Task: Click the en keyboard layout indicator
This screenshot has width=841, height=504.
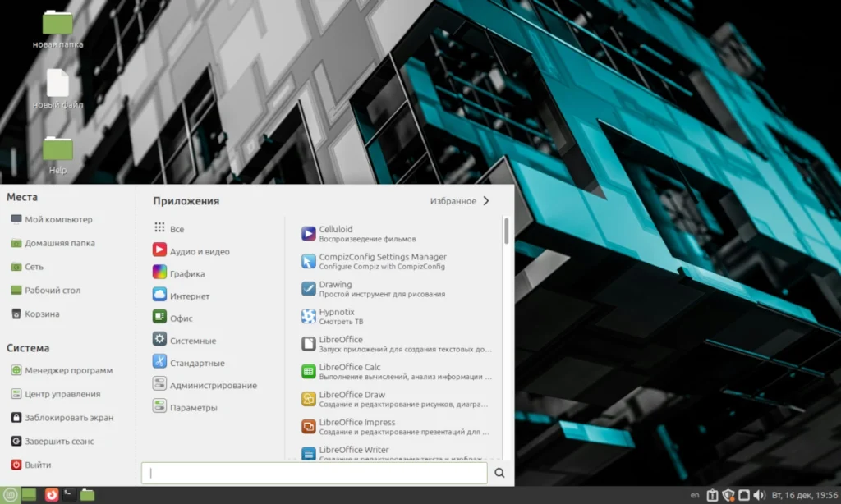Action: tap(695, 496)
